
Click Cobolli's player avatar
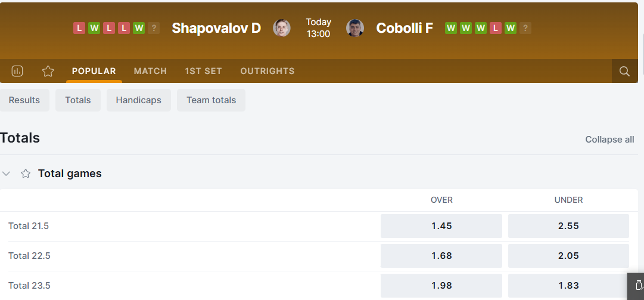click(x=354, y=28)
